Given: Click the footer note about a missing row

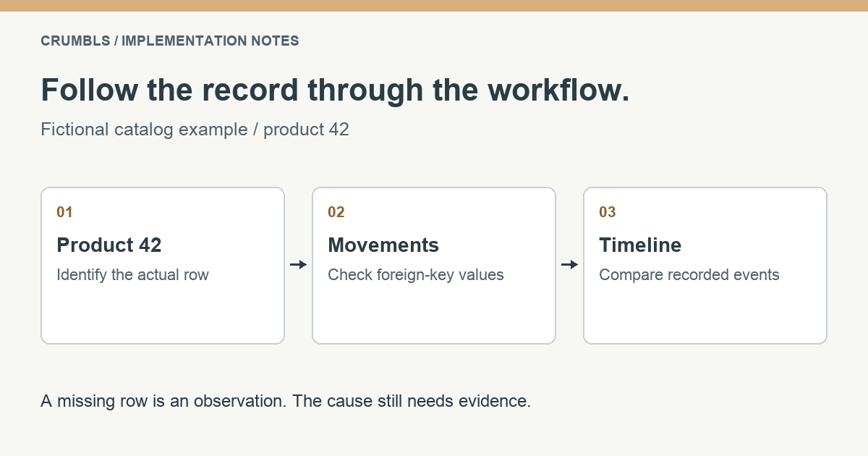Looking at the screenshot, I should click(286, 401).
